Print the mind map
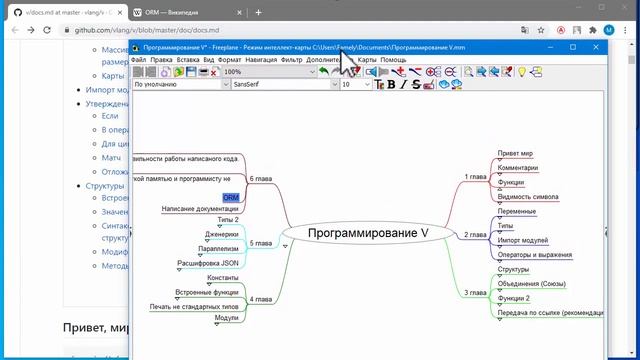640x360 pixels. (203, 72)
